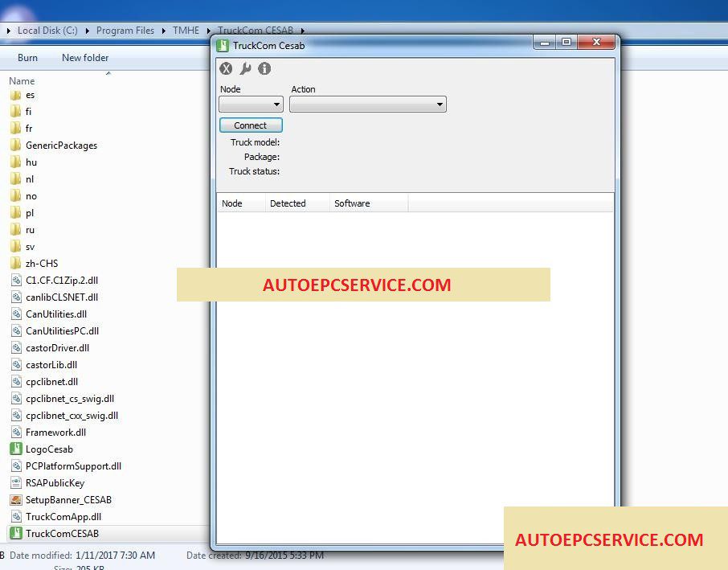
Task: Select the LogoCesab icon file
Action: [x=16, y=449]
